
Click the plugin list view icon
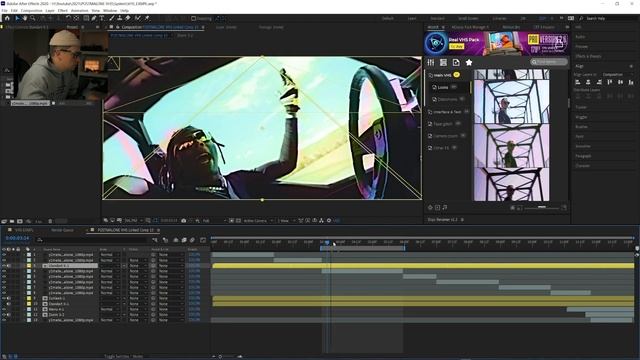click(443, 62)
